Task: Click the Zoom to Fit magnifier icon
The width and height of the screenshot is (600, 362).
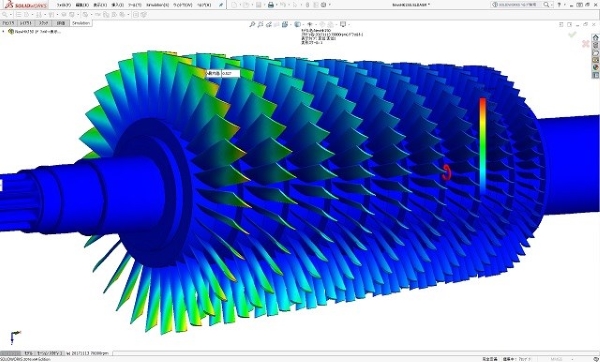Action: (252, 24)
